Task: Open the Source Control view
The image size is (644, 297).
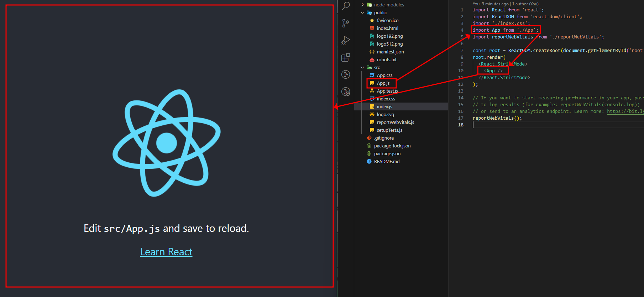Action: pos(346,23)
